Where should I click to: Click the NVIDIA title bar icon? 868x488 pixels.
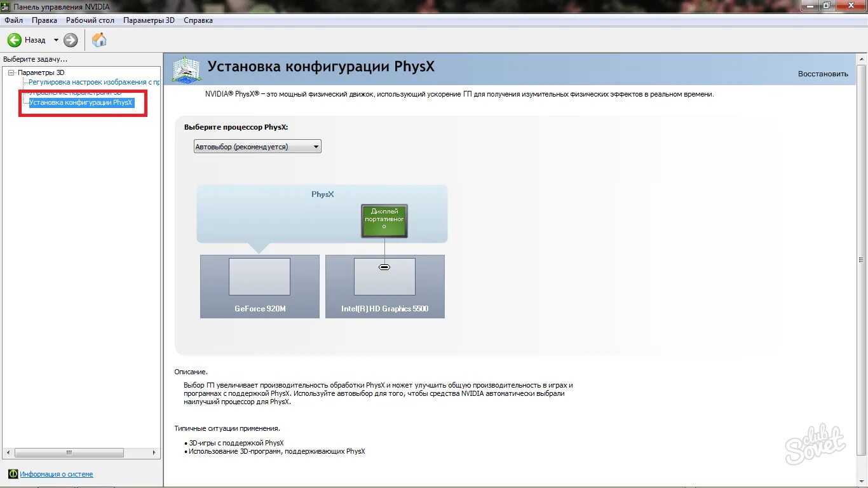[x=6, y=6]
